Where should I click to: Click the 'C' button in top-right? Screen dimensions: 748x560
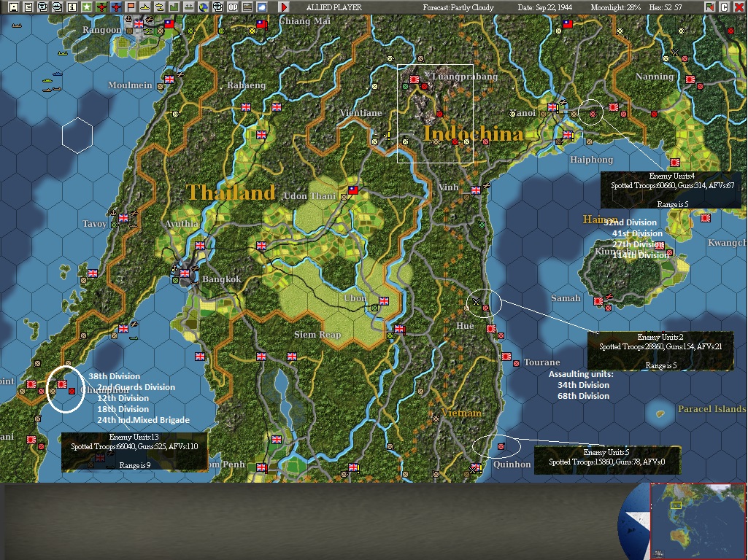[x=724, y=7]
